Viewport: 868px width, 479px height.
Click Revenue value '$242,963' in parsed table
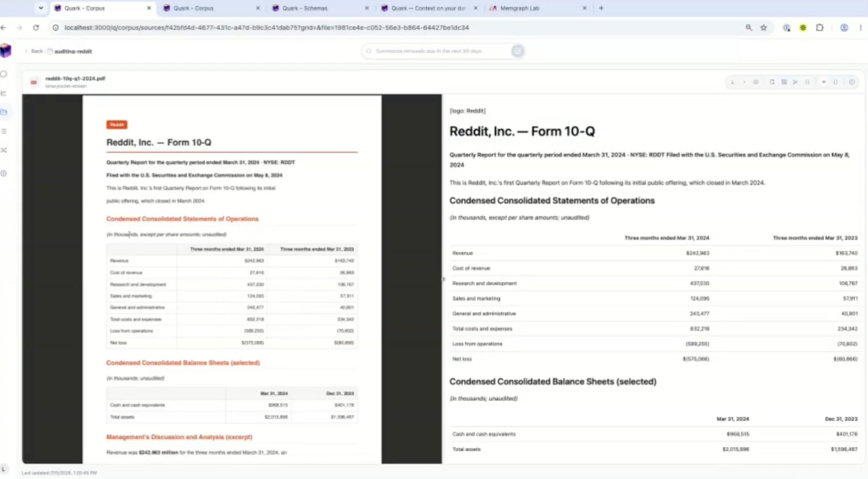697,253
